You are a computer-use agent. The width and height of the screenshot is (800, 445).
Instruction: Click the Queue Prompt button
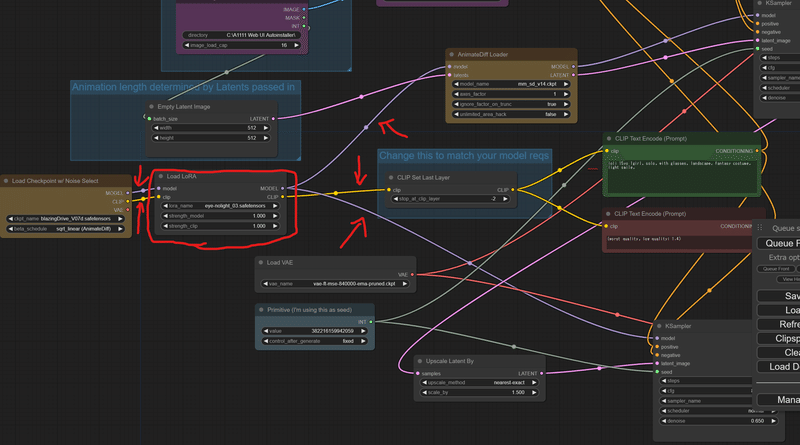click(779, 243)
